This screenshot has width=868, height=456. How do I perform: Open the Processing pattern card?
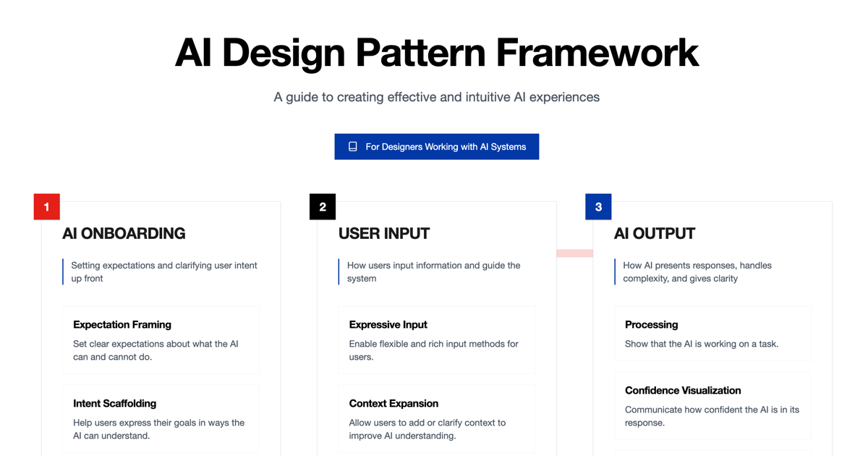(x=712, y=334)
